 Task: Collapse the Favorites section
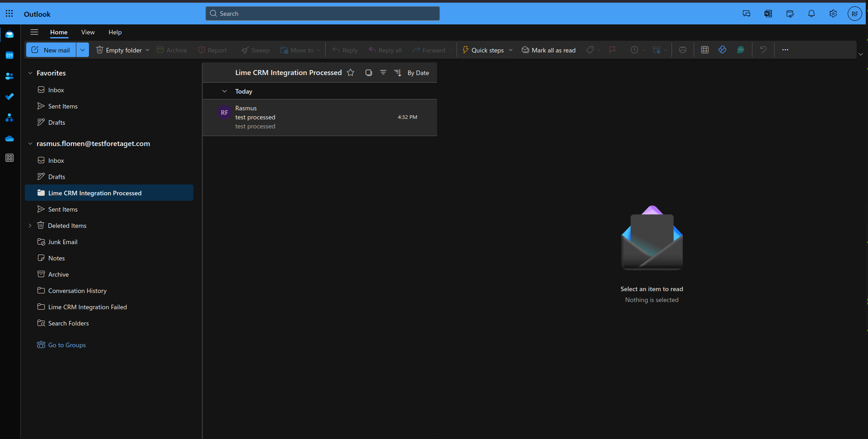click(x=30, y=73)
